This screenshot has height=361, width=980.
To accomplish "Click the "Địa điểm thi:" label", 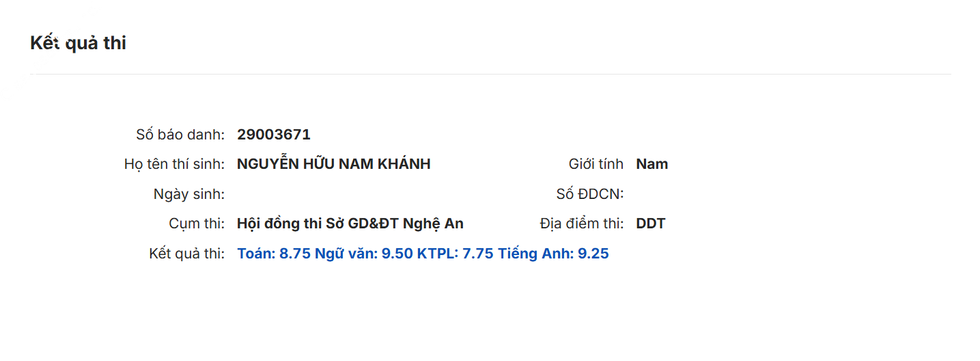I will (x=581, y=224).
